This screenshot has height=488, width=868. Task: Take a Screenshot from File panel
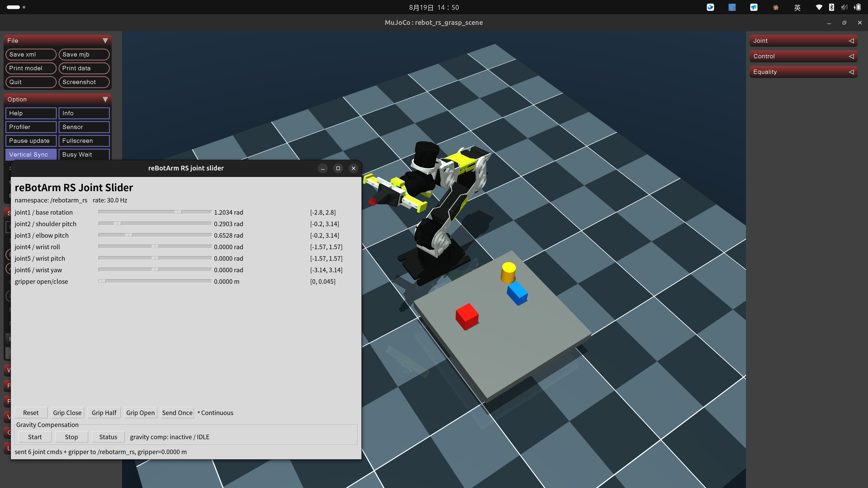click(x=84, y=82)
